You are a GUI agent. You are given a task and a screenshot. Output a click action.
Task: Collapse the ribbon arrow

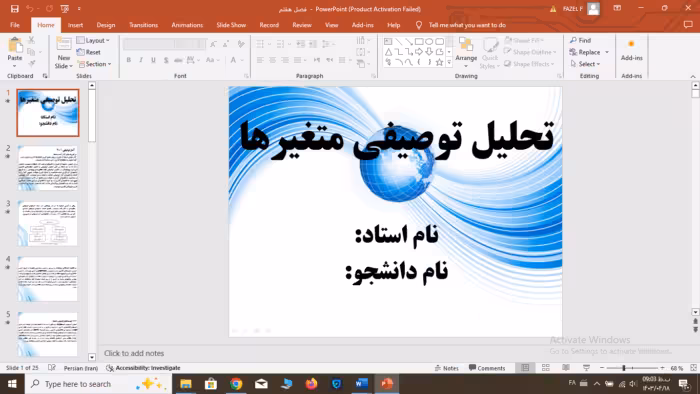pyautogui.click(x=693, y=76)
